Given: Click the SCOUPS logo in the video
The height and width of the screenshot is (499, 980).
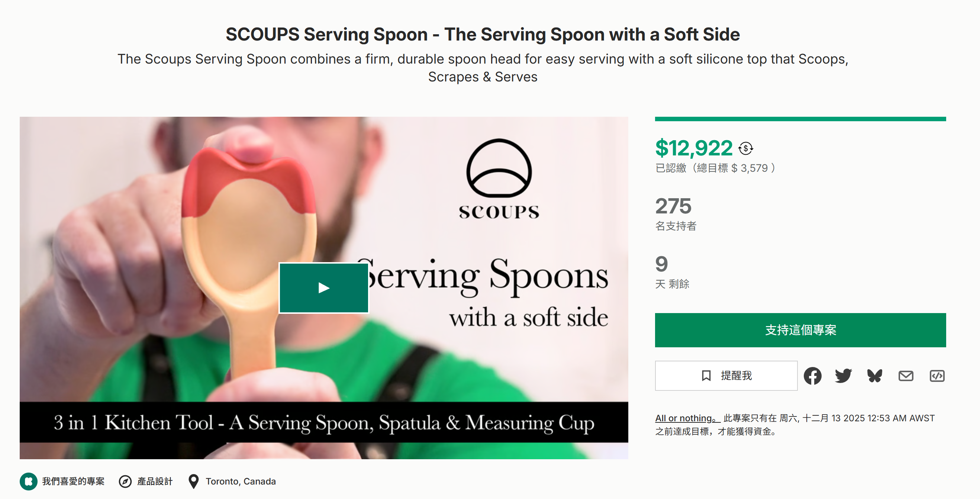Looking at the screenshot, I should 499,179.
